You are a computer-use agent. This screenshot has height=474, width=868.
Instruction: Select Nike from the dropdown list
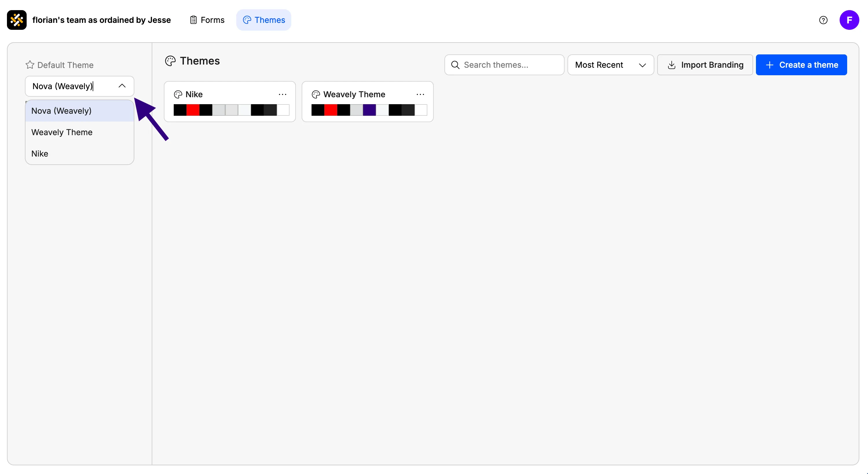tap(80, 154)
